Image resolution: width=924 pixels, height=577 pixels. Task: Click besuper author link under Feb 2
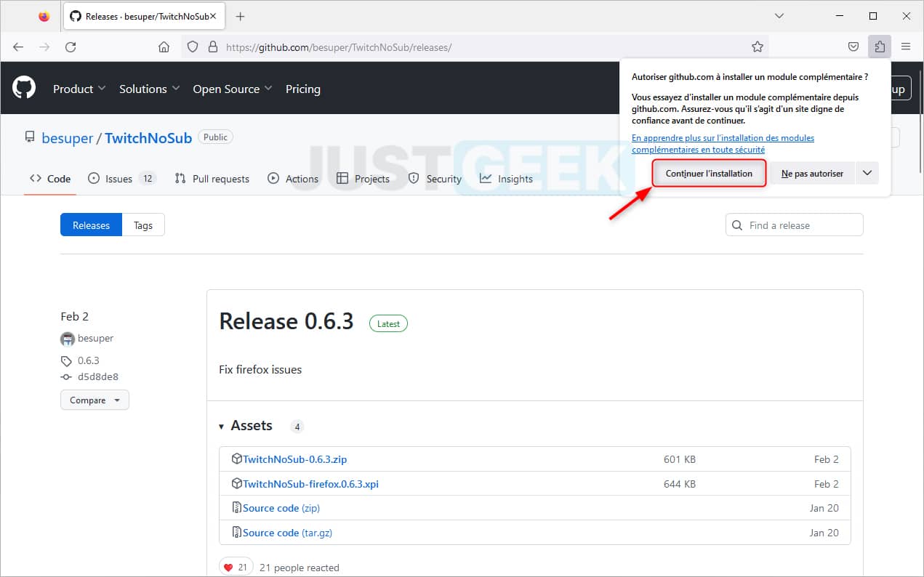[x=95, y=338]
